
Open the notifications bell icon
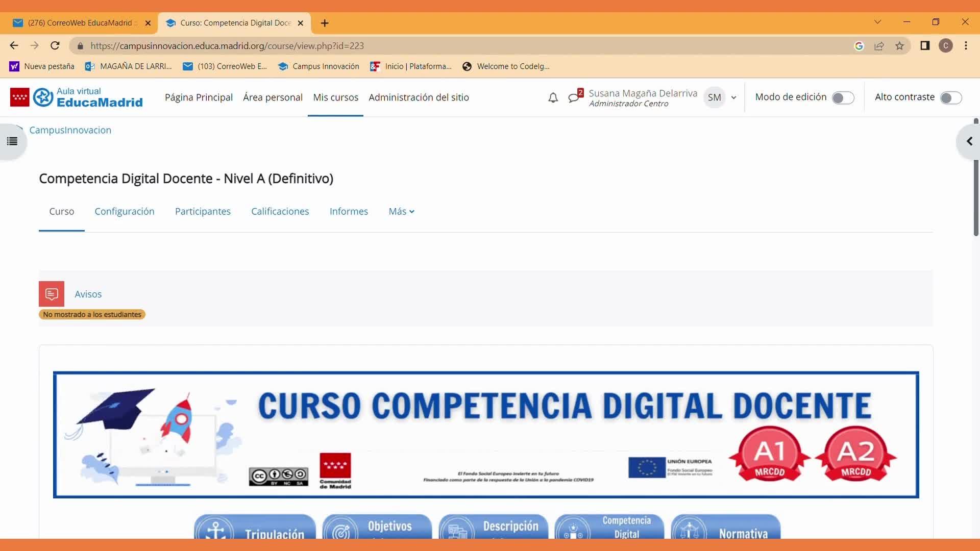coord(553,97)
